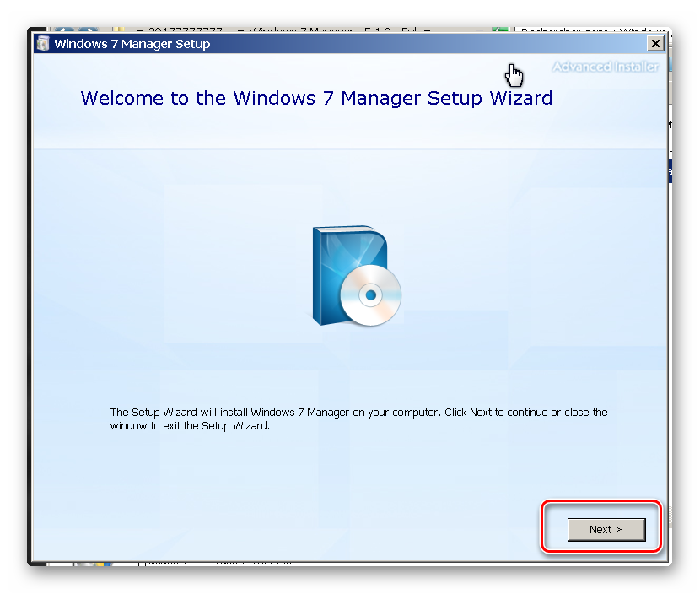Click the Welcome to Setup Wizard heading

click(316, 98)
